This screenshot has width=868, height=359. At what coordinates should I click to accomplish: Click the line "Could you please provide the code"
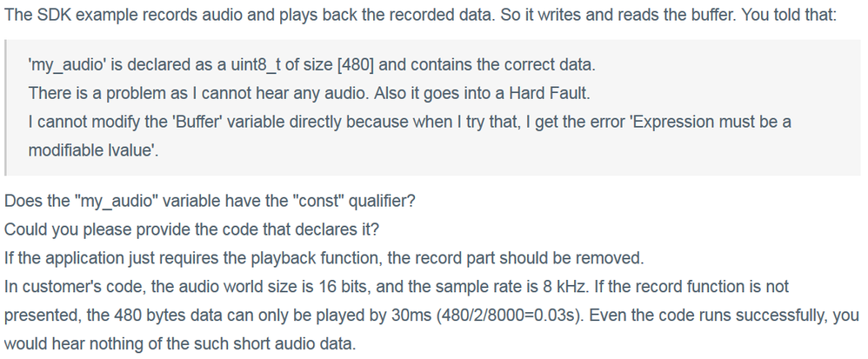[191, 229]
